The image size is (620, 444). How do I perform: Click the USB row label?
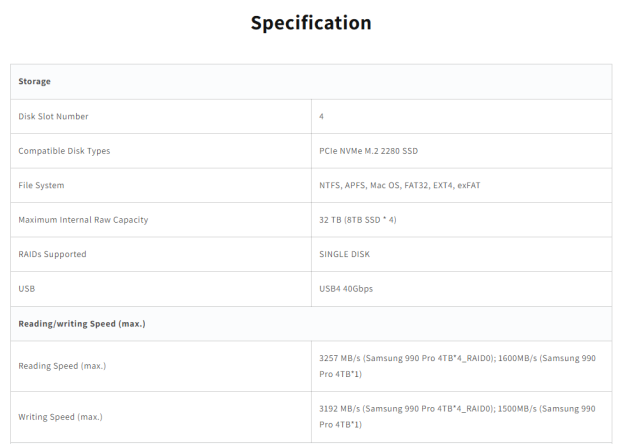27,288
